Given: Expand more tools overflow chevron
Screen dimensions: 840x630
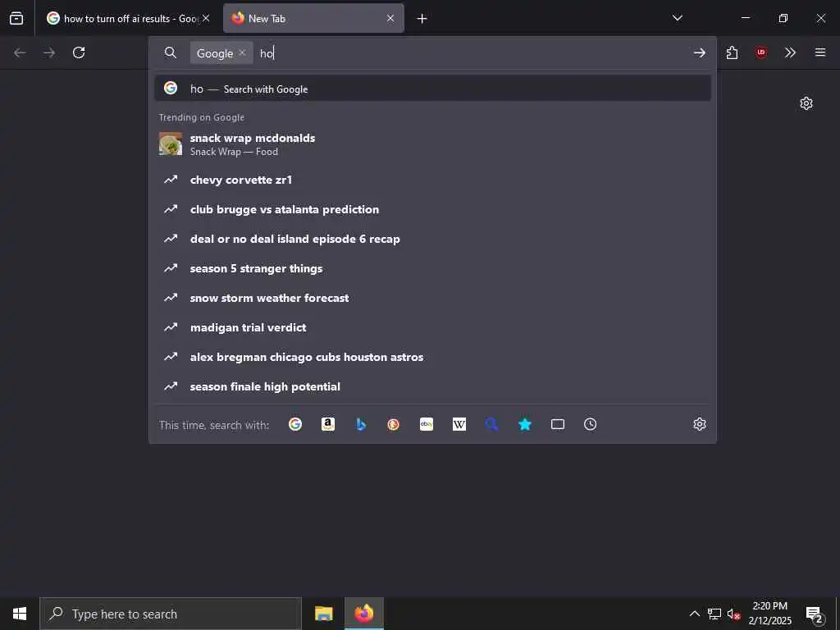Looking at the screenshot, I should pos(790,52).
